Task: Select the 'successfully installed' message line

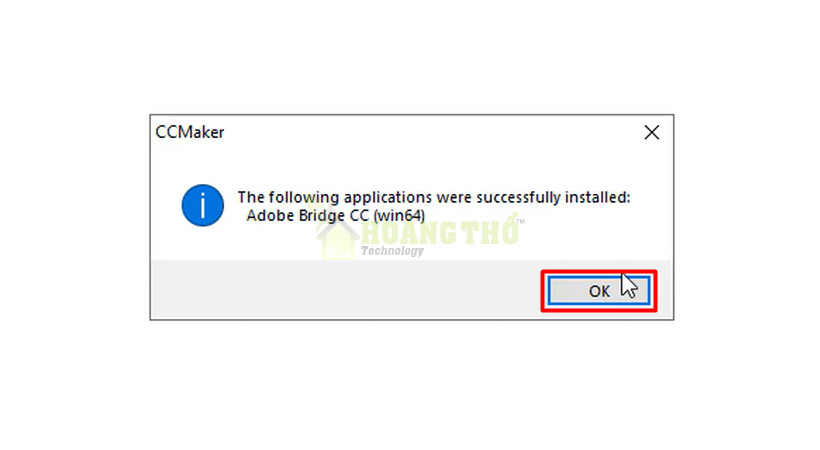Action: click(x=434, y=197)
